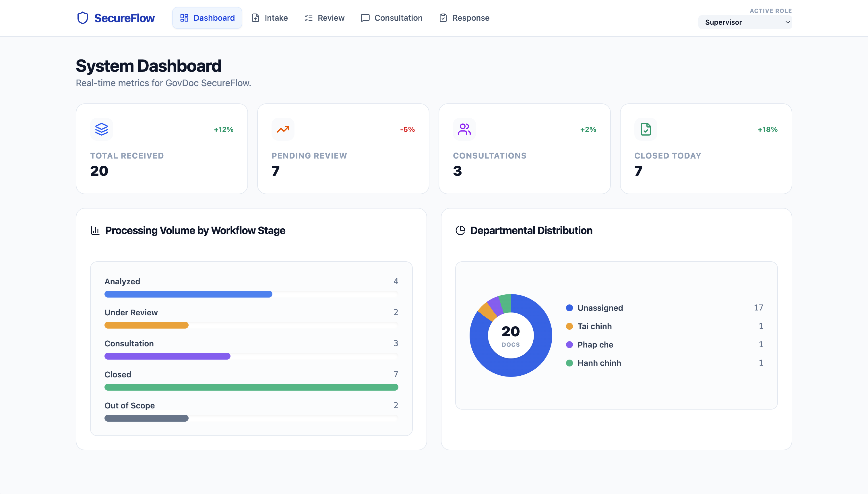This screenshot has width=868, height=494.
Task: Open the Review tab
Action: click(324, 18)
